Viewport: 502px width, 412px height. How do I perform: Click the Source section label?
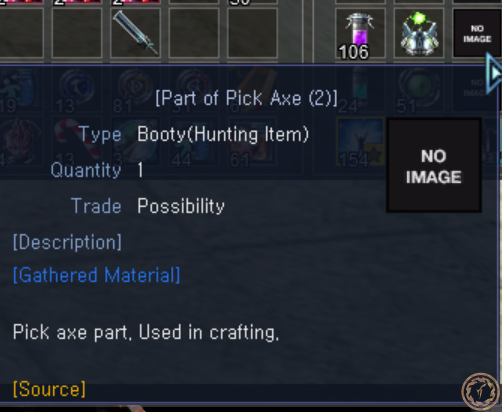[49, 389]
